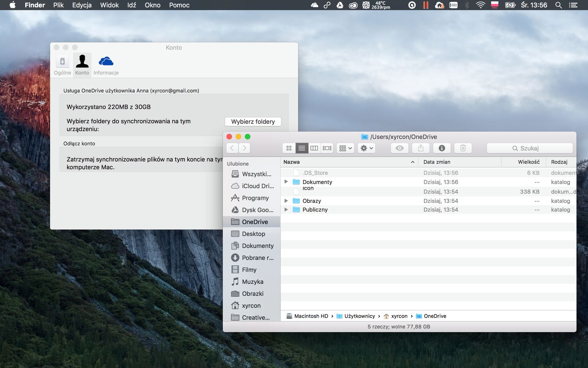
Task: Click the Quick Look eye icon
Action: point(400,148)
